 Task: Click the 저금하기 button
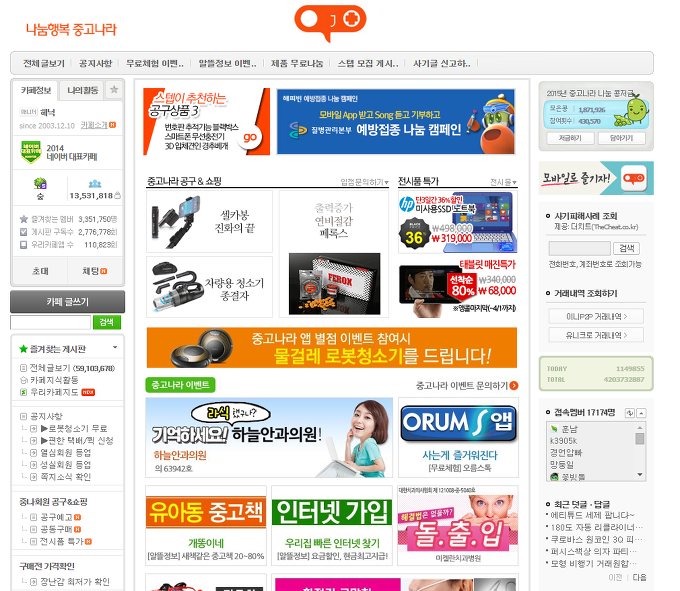[x=570, y=138]
